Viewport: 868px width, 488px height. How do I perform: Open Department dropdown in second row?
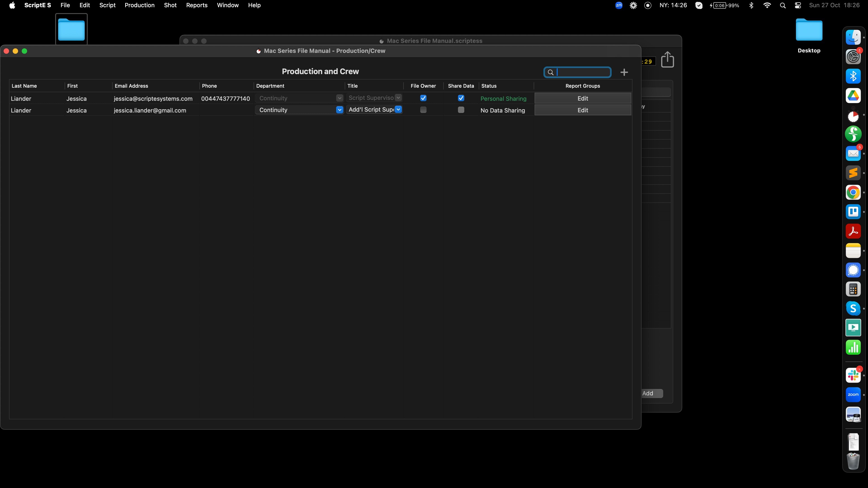point(339,110)
